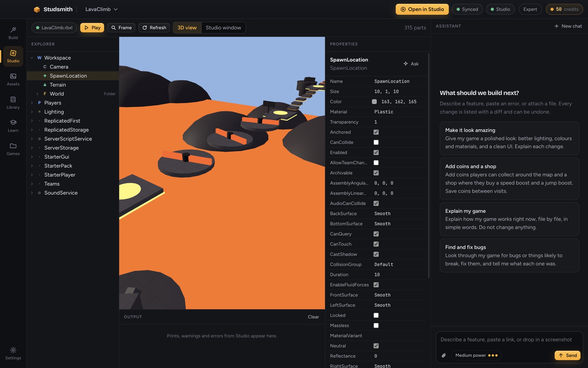
Task: Click the Open in Studio button
Action: click(422, 9)
